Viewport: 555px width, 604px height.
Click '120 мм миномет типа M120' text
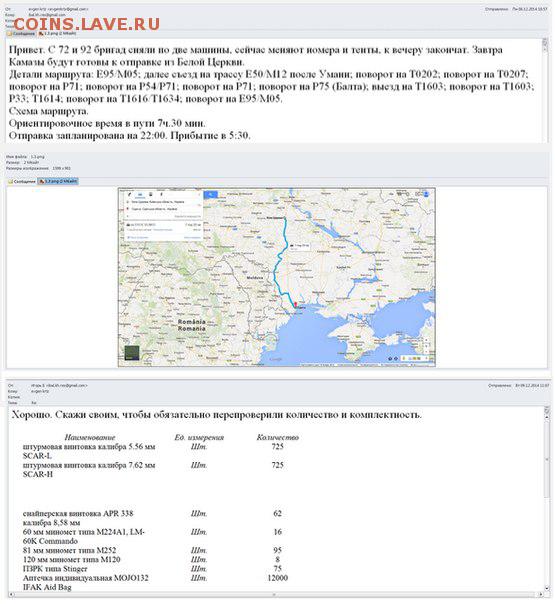coord(72,559)
